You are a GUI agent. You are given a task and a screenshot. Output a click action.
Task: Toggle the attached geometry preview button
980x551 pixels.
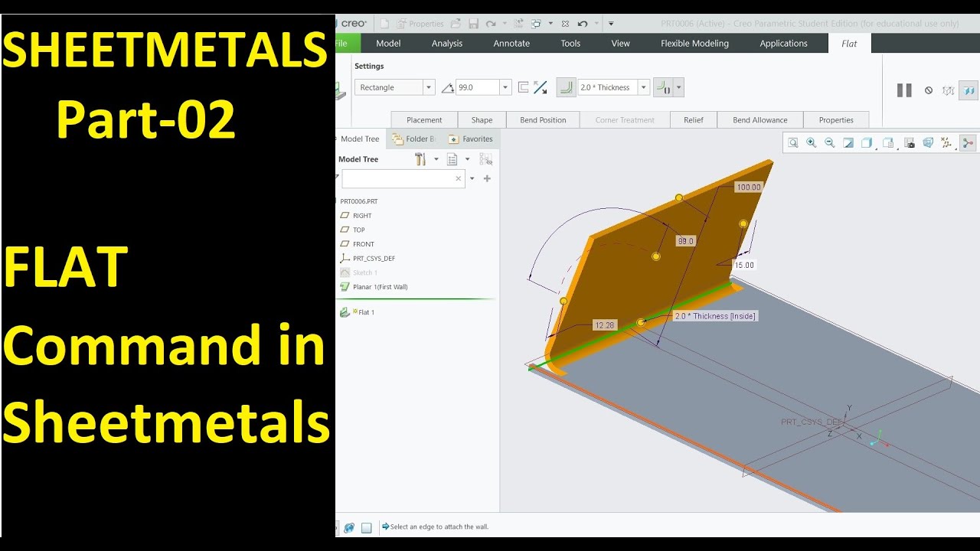(969, 90)
